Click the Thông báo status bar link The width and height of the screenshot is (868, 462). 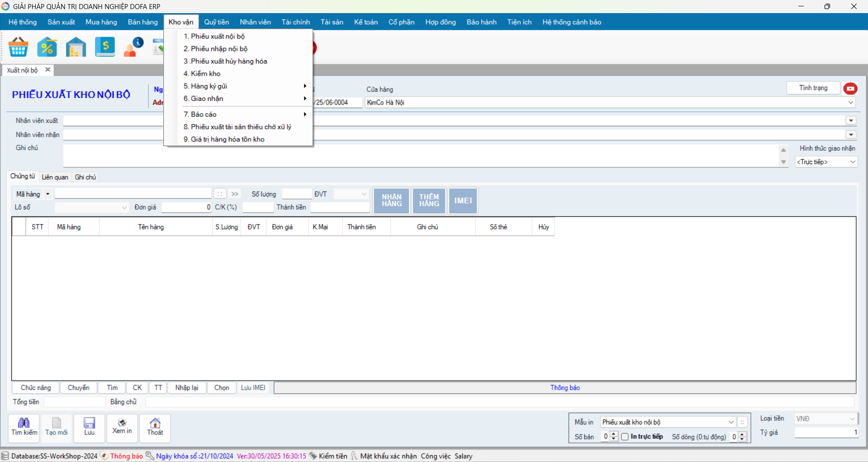pos(127,456)
